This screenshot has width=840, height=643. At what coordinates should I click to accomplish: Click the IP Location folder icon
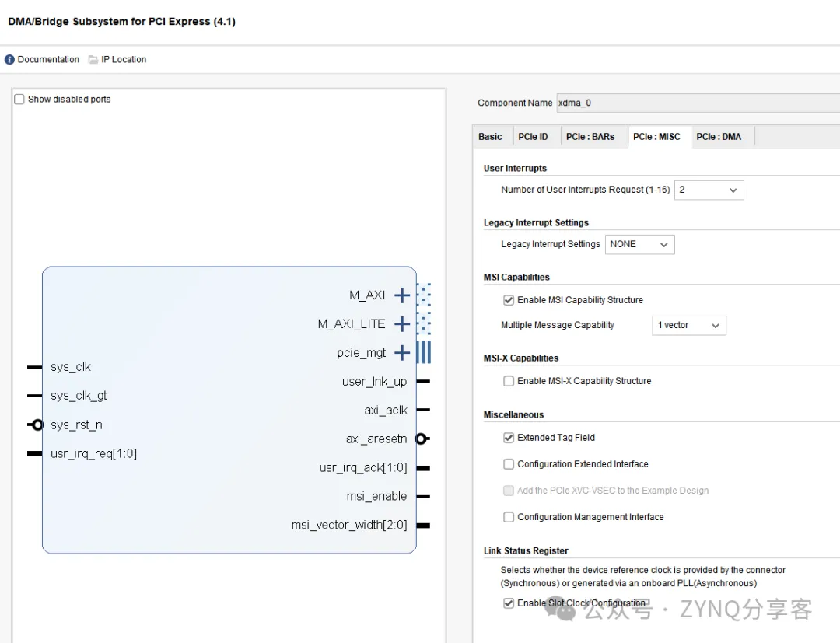(93, 60)
